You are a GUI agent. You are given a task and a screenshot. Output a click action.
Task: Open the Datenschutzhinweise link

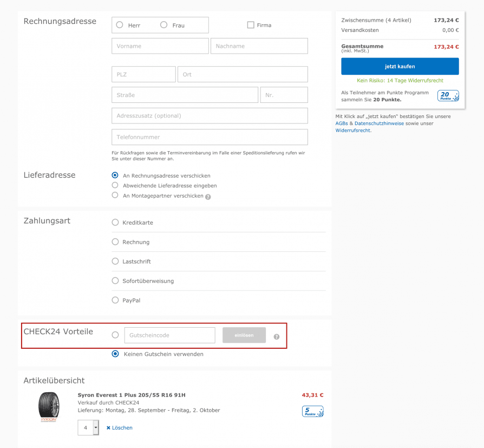point(379,124)
